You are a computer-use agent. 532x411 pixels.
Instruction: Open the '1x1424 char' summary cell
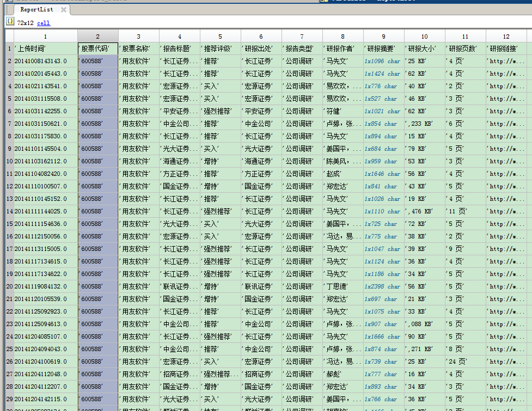pos(383,73)
